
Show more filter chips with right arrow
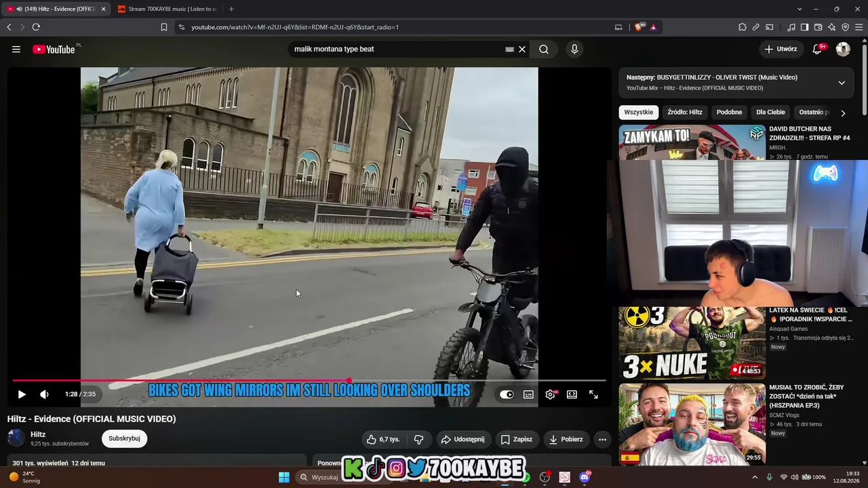coord(843,113)
